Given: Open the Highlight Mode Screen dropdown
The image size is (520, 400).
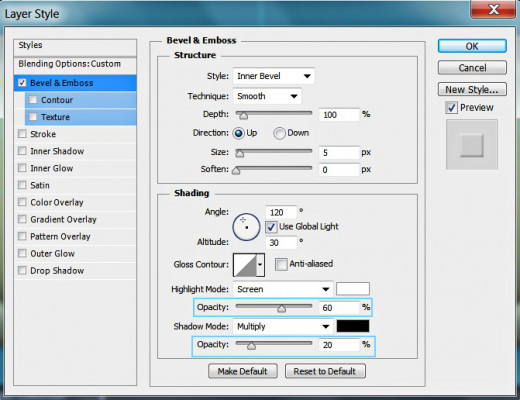Looking at the screenshot, I should (x=283, y=289).
